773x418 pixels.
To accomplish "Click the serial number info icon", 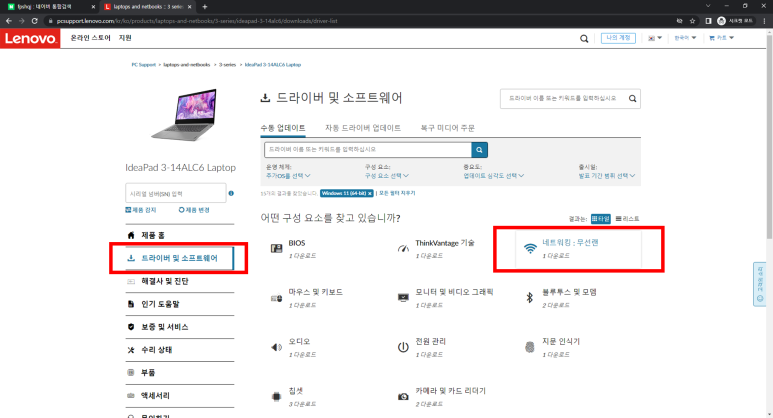I will (x=231, y=193).
